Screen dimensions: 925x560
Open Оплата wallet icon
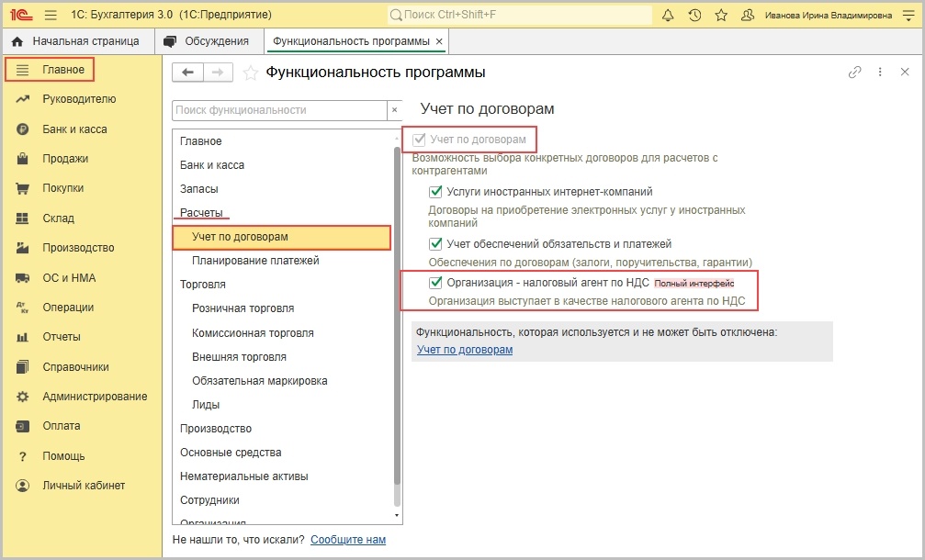point(22,426)
